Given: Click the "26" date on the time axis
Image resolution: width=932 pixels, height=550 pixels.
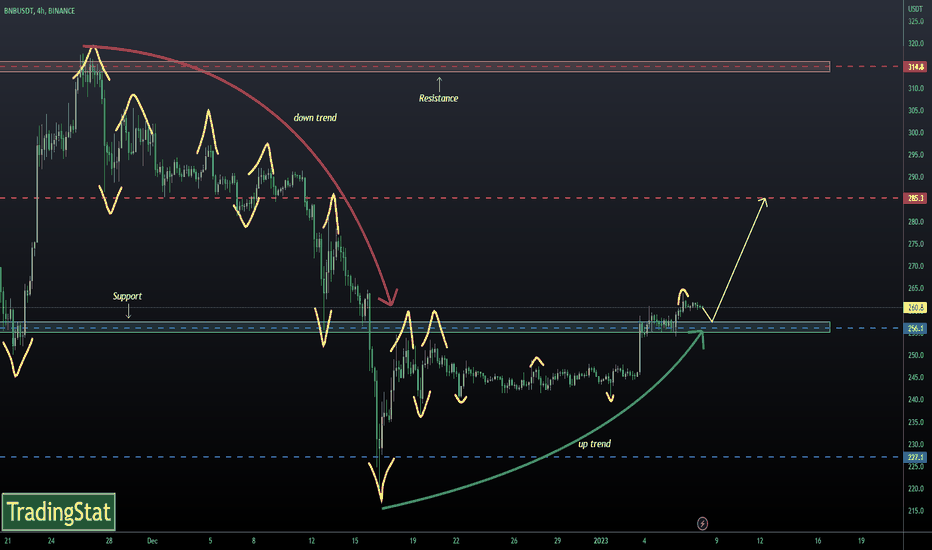Looking at the screenshot, I should 514,541.
